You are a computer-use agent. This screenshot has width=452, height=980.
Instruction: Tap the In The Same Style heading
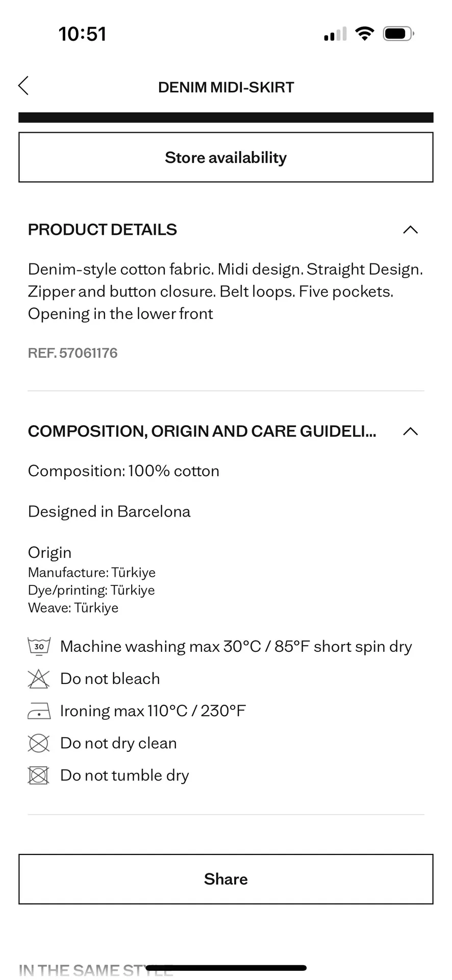click(x=82, y=970)
